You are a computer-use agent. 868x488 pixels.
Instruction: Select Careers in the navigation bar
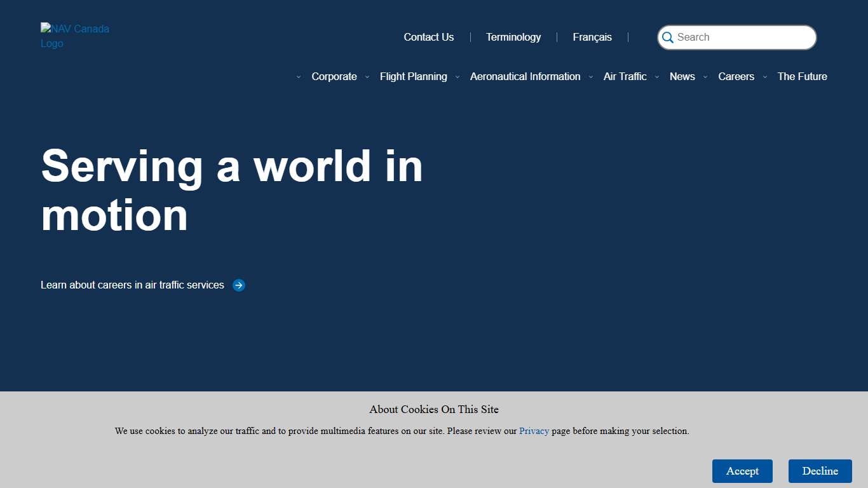[x=736, y=76]
